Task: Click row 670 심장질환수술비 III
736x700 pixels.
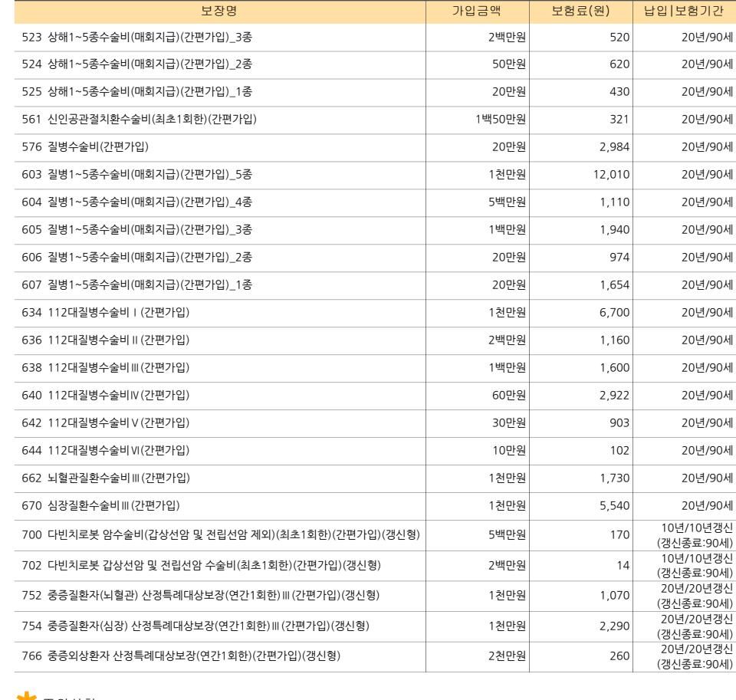Action: tap(375, 506)
